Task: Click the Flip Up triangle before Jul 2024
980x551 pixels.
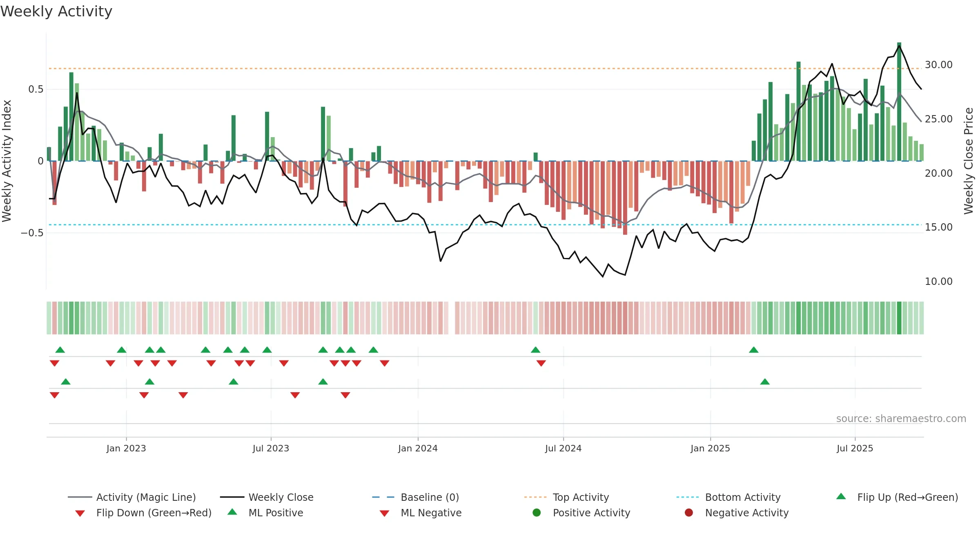Action: (x=535, y=350)
